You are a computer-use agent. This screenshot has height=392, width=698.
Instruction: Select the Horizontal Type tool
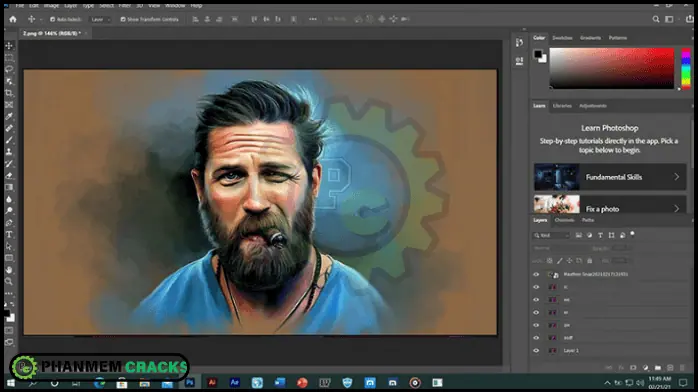click(x=9, y=234)
